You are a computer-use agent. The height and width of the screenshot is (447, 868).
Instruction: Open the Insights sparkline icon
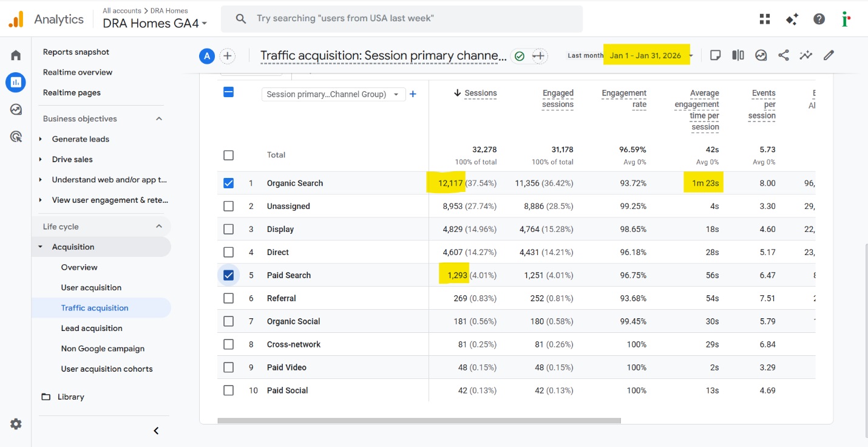click(x=806, y=55)
